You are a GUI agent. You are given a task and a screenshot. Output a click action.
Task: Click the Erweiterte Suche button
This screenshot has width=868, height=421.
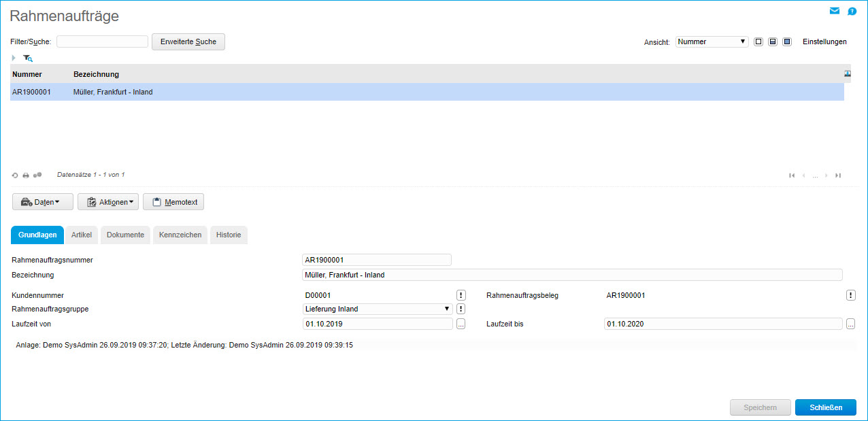188,41
